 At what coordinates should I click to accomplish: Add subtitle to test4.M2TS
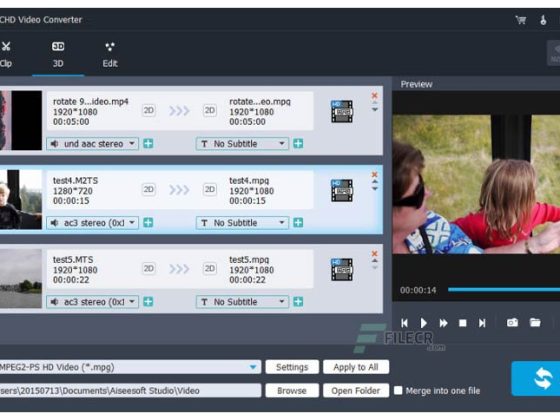point(298,222)
